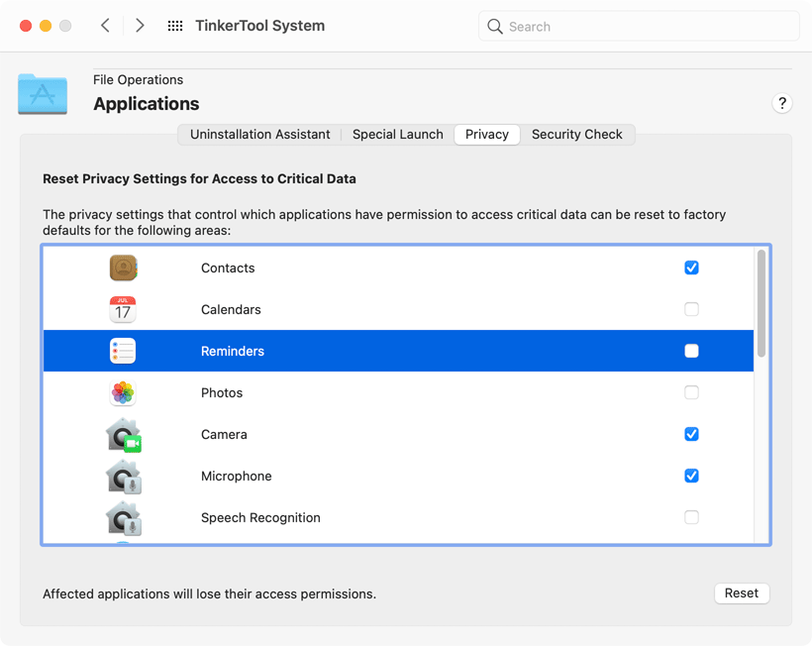Select the Calendars row label
The image size is (812, 646).
click(231, 309)
